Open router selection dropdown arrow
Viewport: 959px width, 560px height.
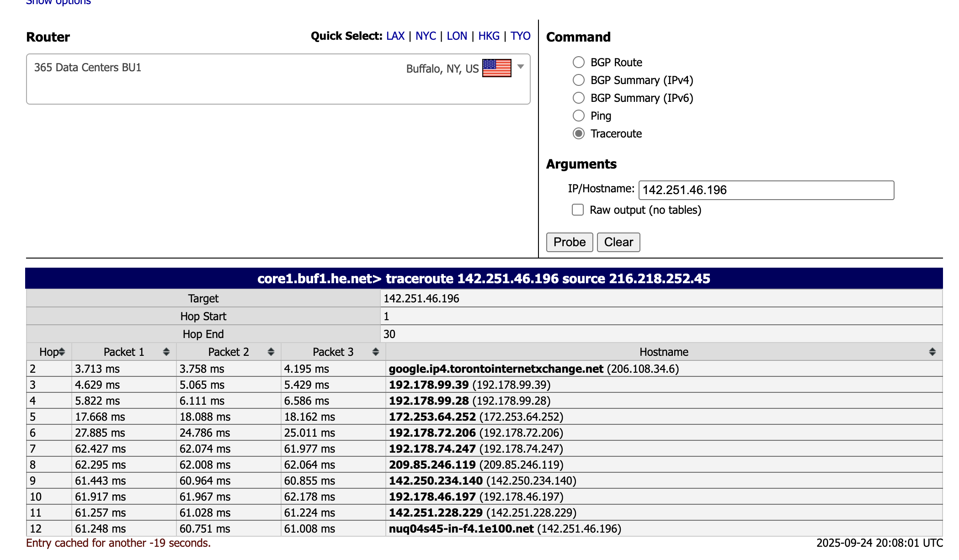click(520, 67)
